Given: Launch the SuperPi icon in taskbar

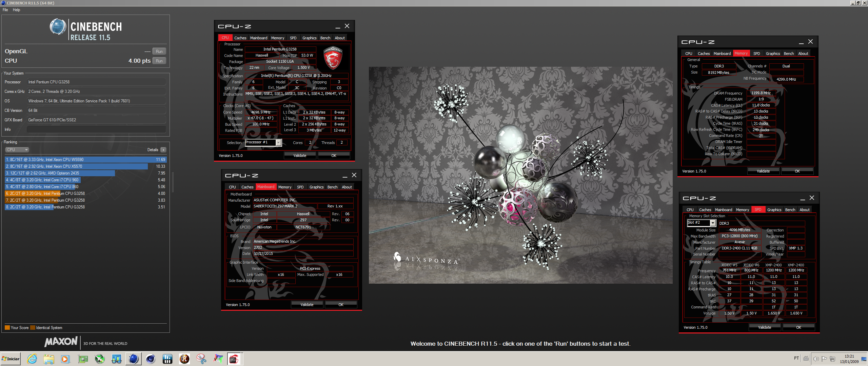Looking at the screenshot, I should (x=184, y=359).
